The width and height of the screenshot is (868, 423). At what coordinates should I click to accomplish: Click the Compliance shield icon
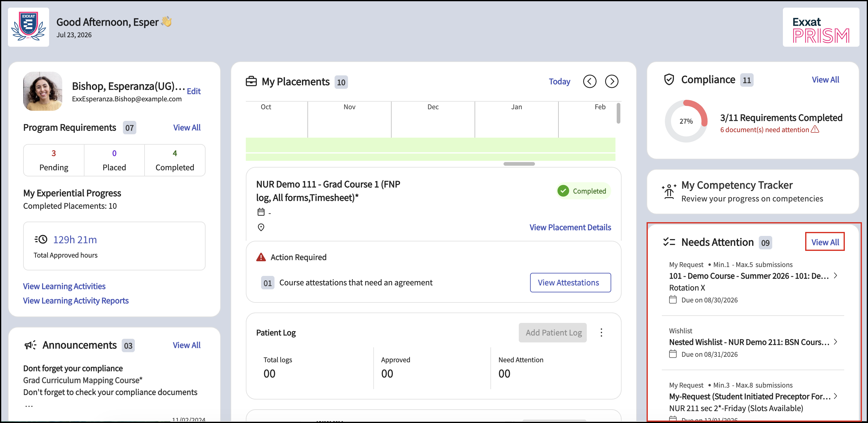click(669, 80)
